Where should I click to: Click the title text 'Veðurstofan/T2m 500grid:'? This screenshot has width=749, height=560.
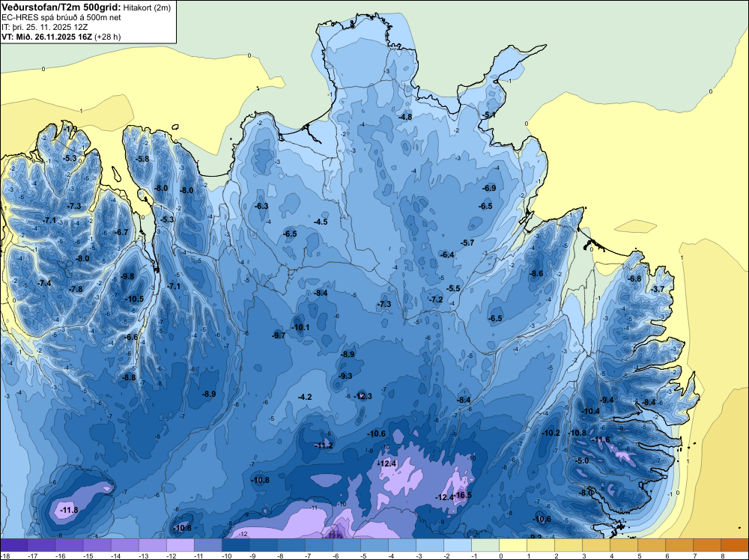(x=61, y=7)
